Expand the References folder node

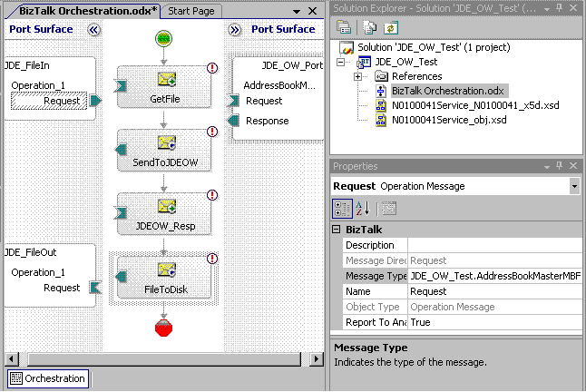click(357, 76)
